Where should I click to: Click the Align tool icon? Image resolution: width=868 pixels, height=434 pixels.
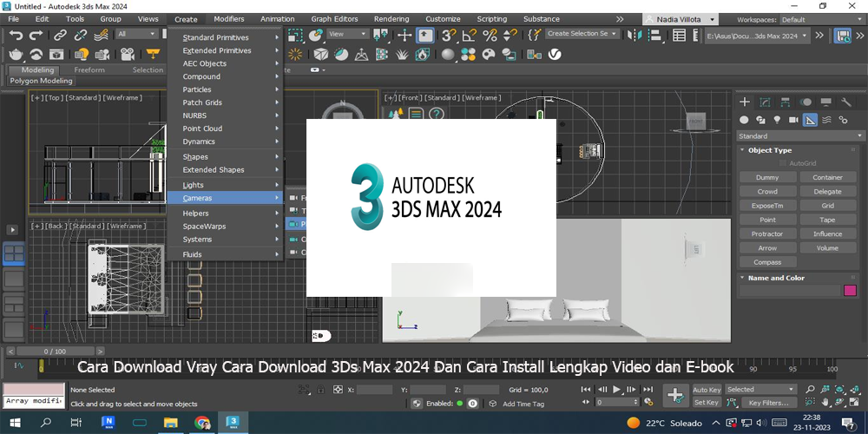point(654,36)
